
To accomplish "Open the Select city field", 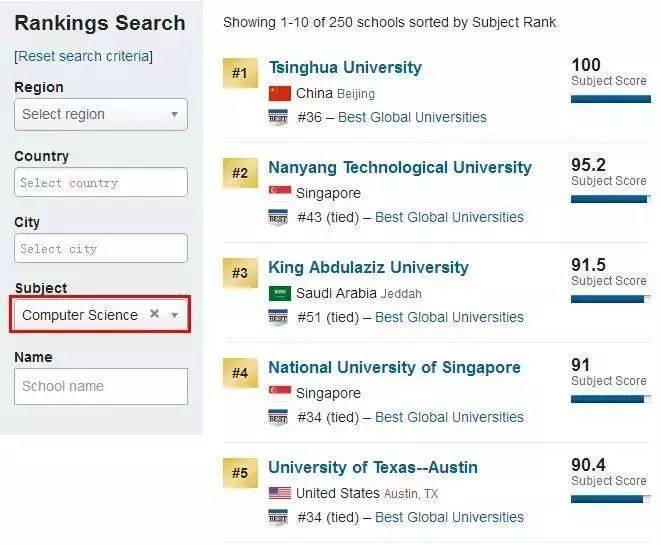I will coord(101,248).
